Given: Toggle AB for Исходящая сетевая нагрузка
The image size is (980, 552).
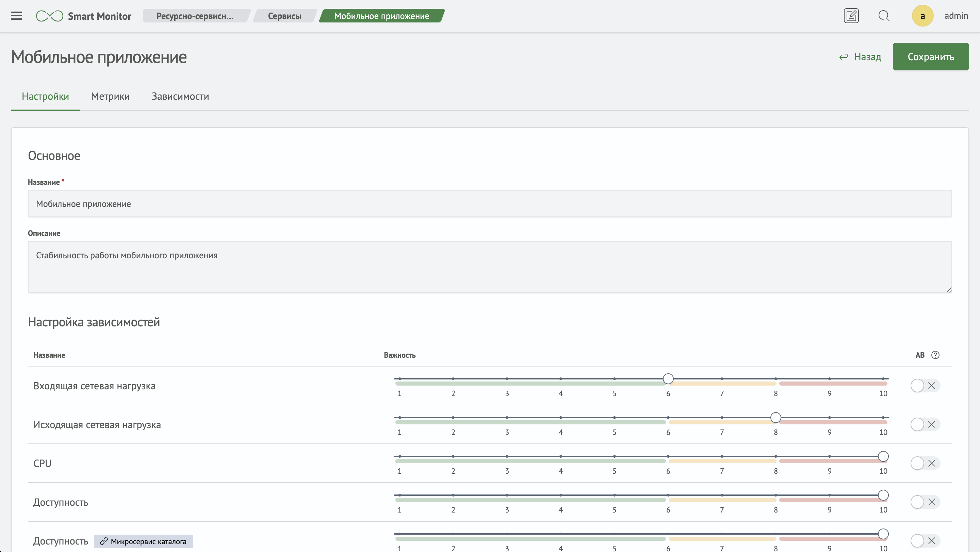Looking at the screenshot, I should click(925, 424).
